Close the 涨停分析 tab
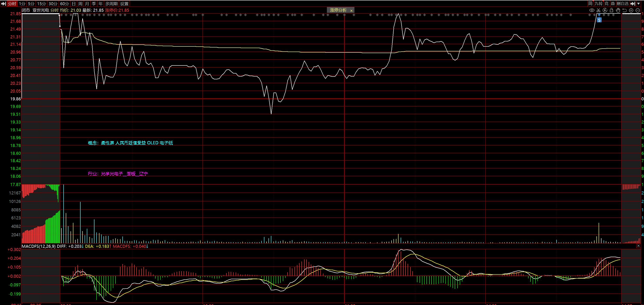Viewport: 644px width, 305px height. tap(351, 10)
